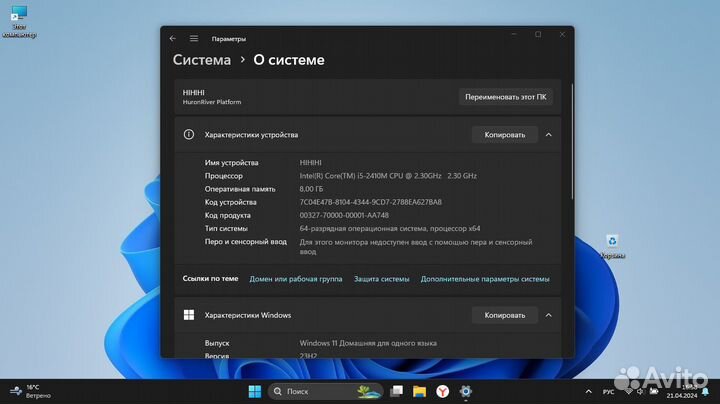Viewport: 720px width, 404px height.
Task: Click Переименовать этот ПК button
Action: (x=506, y=97)
